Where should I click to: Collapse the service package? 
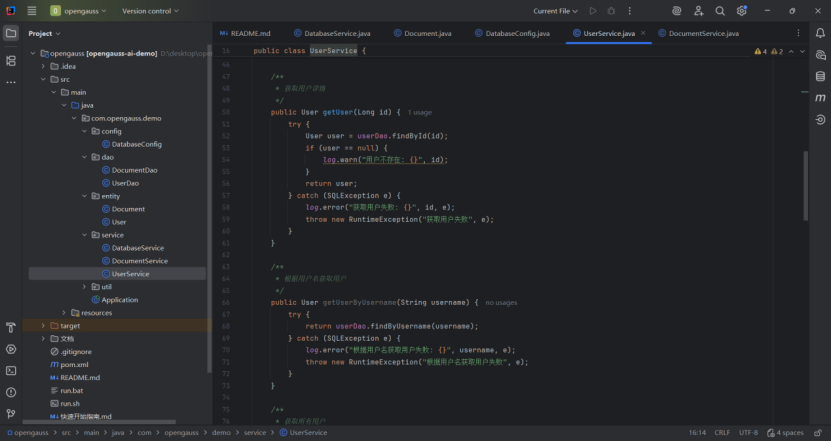click(x=84, y=235)
